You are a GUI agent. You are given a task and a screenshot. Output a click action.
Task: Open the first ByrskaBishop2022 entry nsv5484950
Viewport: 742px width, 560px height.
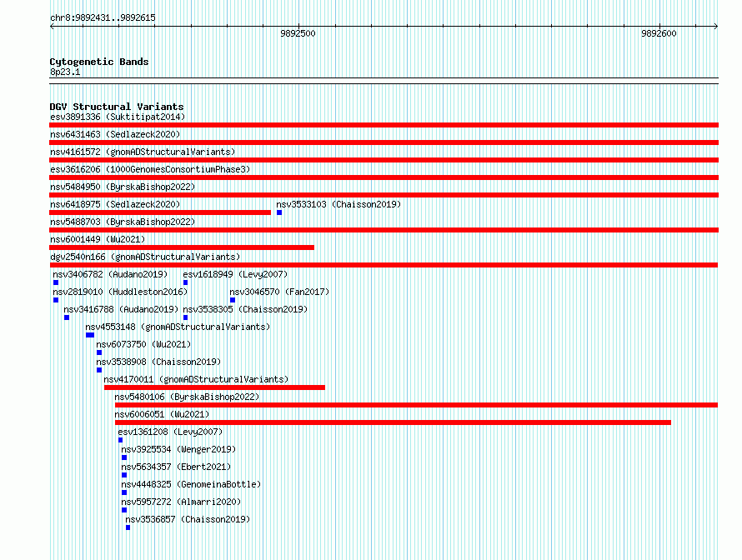tap(123, 187)
